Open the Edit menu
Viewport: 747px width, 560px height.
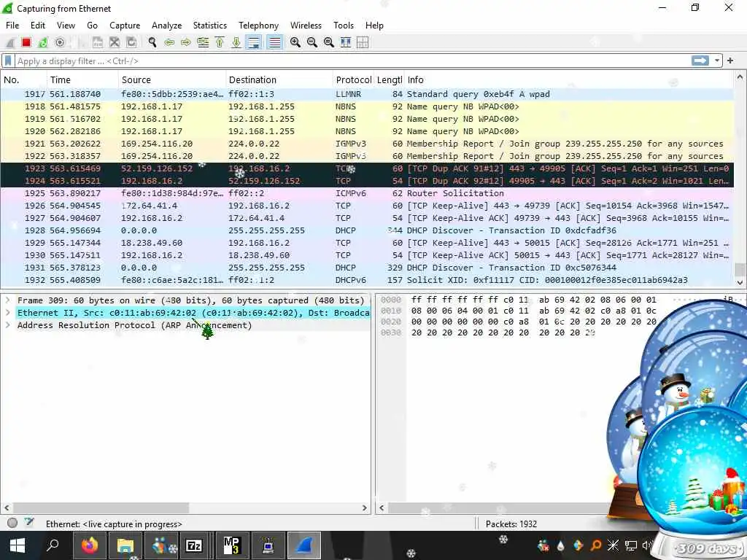38,26
